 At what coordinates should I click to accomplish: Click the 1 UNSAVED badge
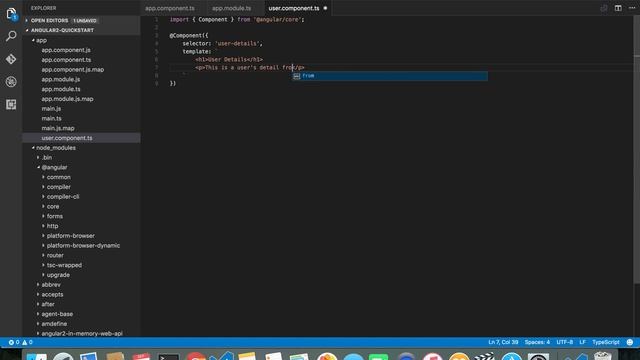(85, 20)
